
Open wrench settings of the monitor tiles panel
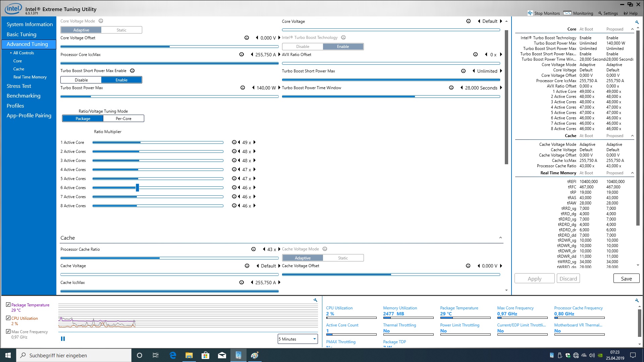(637, 300)
